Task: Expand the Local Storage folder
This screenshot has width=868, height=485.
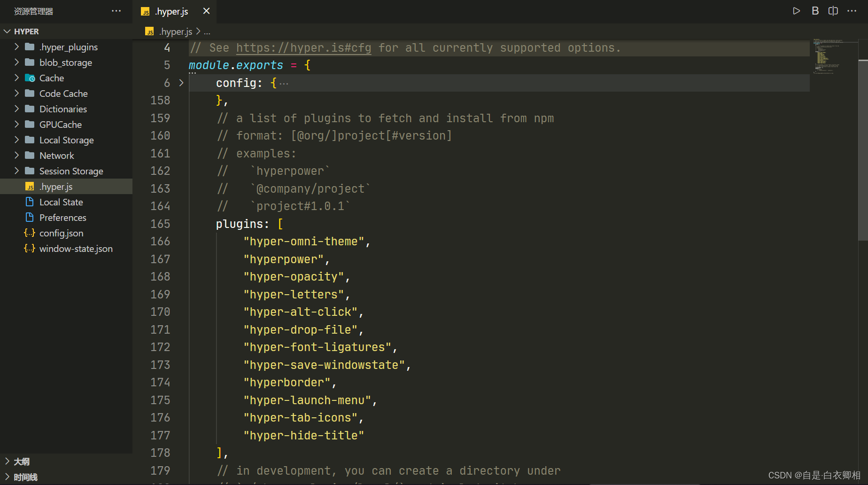Action: point(16,140)
